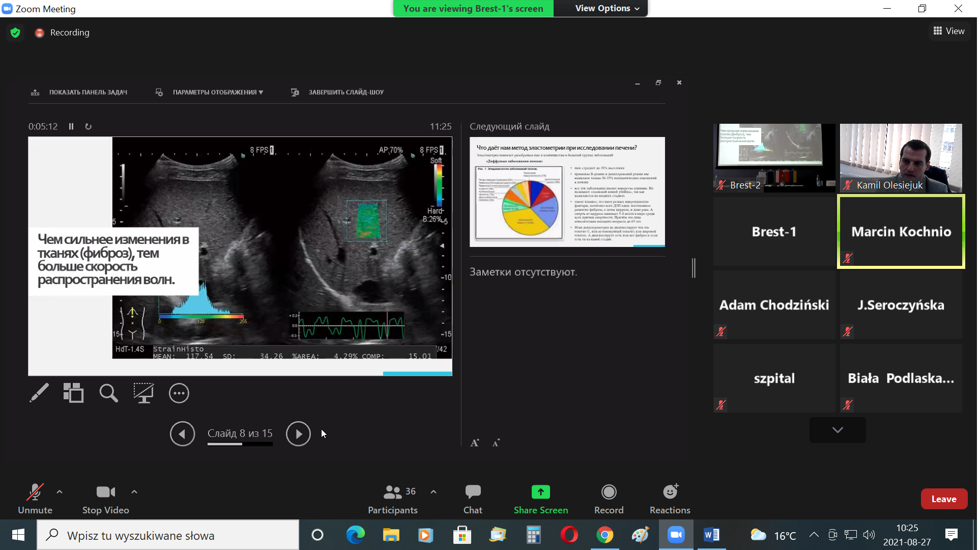Screen dimensions: 980x550
Task: Click the red Leave button
Action: [943, 499]
